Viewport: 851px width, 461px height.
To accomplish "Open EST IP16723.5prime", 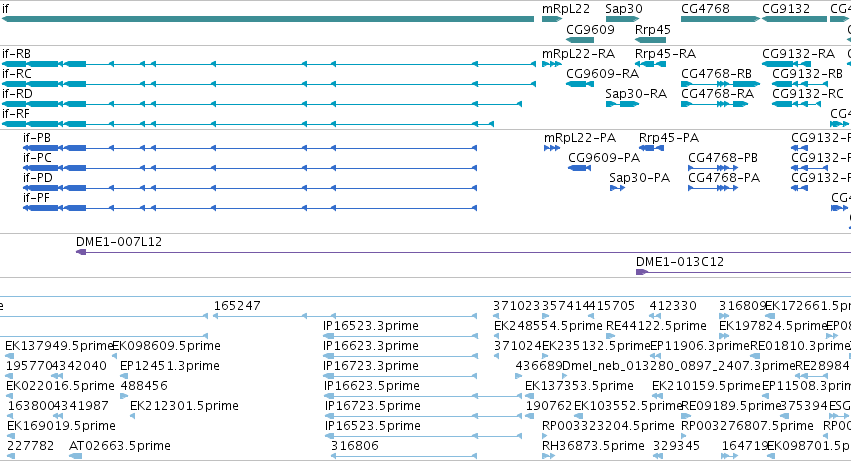I will (423, 416).
